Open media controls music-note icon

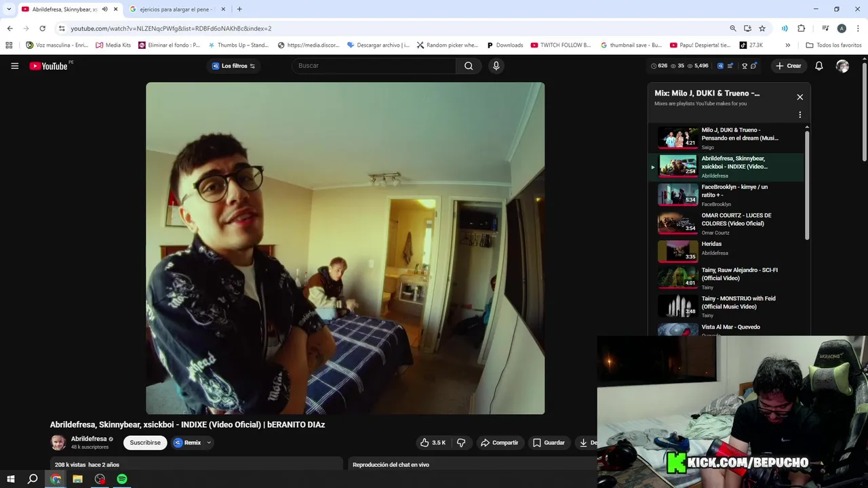click(x=825, y=28)
